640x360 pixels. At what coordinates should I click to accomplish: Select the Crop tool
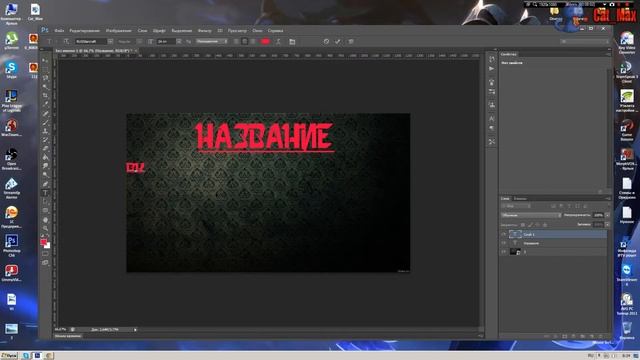(x=45, y=96)
